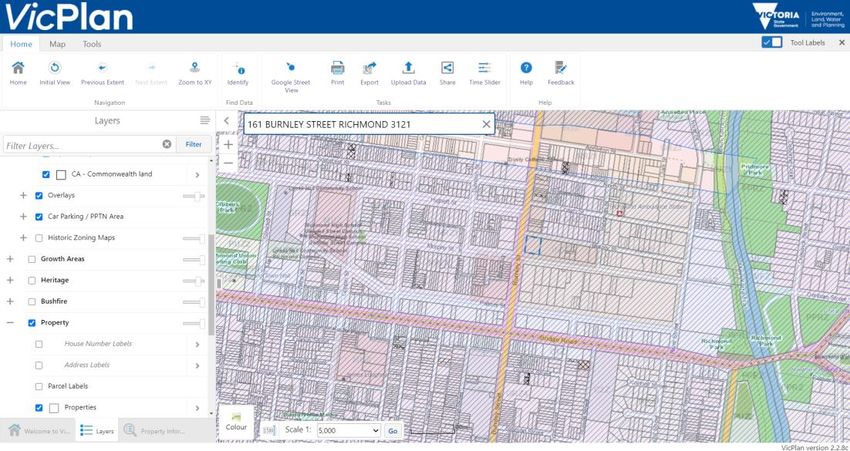The width and height of the screenshot is (850, 451).
Task: Open Zoom to XY tool
Action: [195, 68]
